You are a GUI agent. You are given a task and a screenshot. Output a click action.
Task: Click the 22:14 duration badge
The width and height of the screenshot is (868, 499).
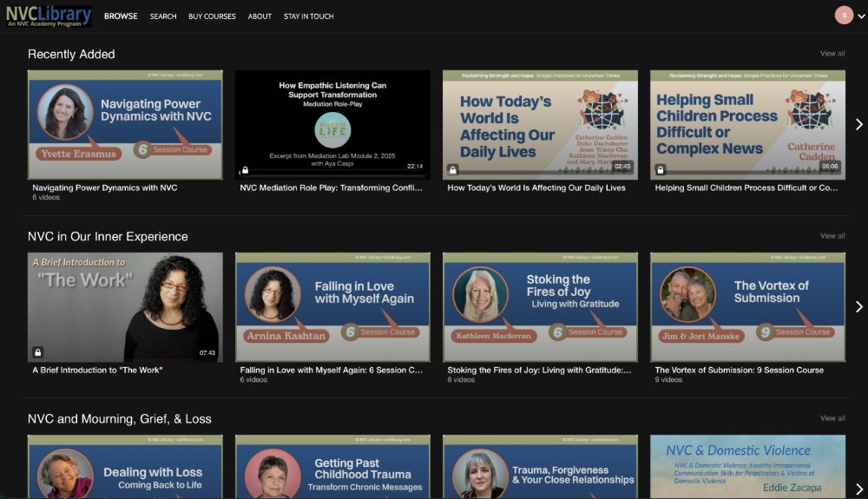click(x=415, y=166)
